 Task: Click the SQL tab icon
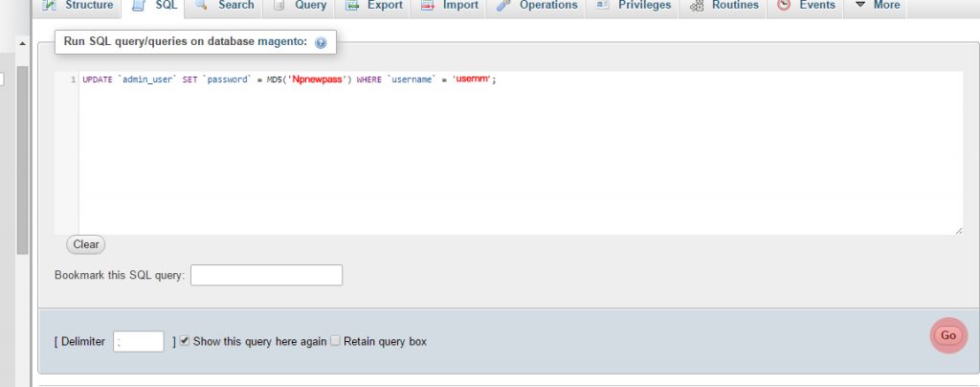tap(138, 6)
